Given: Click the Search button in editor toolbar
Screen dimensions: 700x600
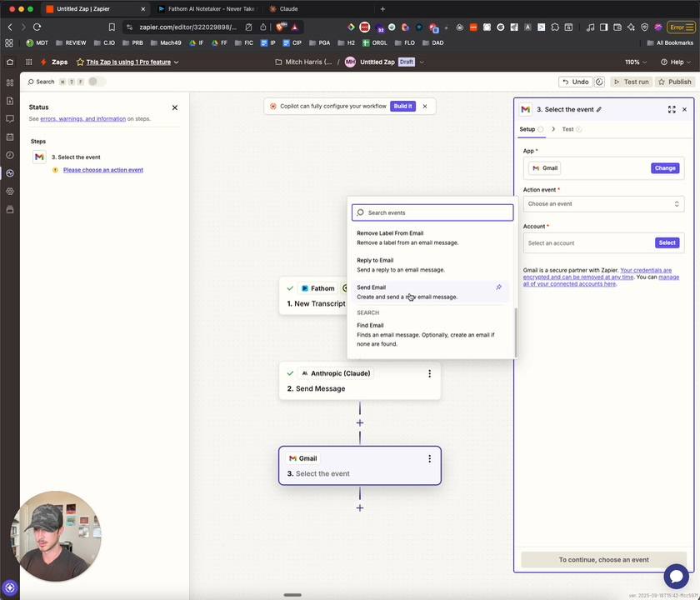Looking at the screenshot, I should point(41,82).
